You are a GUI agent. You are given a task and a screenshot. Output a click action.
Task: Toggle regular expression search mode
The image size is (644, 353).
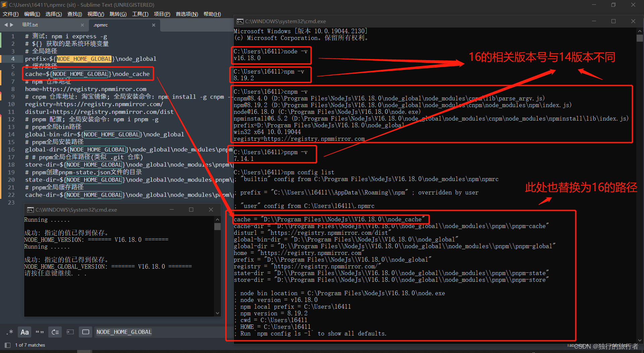tap(10, 332)
